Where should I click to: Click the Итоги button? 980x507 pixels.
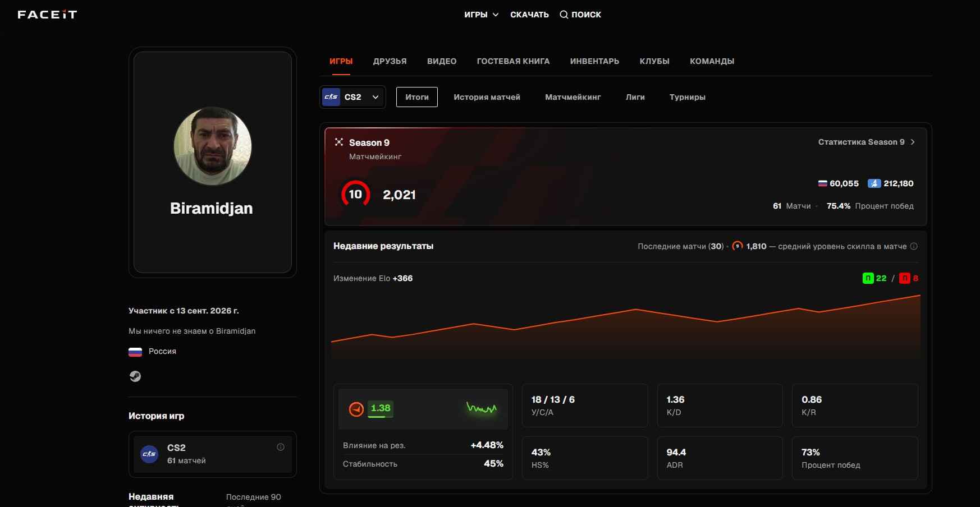(417, 97)
